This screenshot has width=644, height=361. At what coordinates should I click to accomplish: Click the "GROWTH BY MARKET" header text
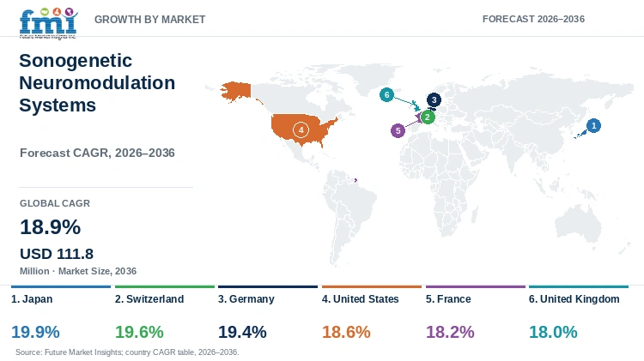coord(150,19)
